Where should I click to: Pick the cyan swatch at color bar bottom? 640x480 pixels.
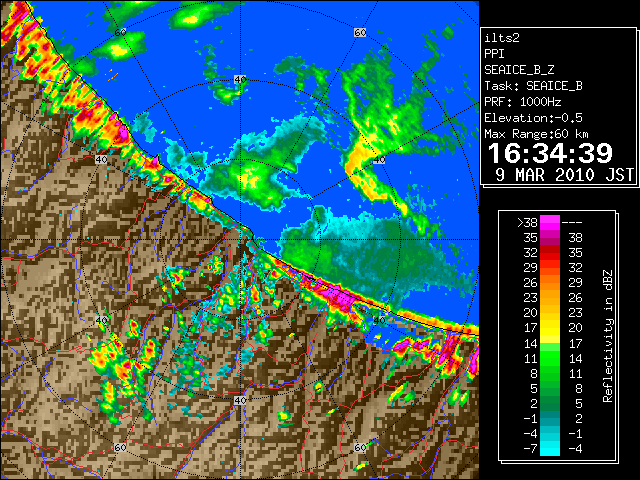550,449
